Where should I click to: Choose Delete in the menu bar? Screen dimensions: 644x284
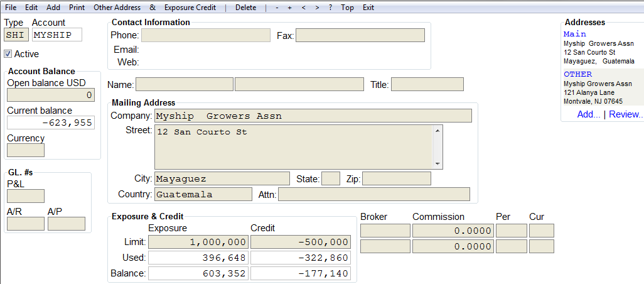pos(245,8)
